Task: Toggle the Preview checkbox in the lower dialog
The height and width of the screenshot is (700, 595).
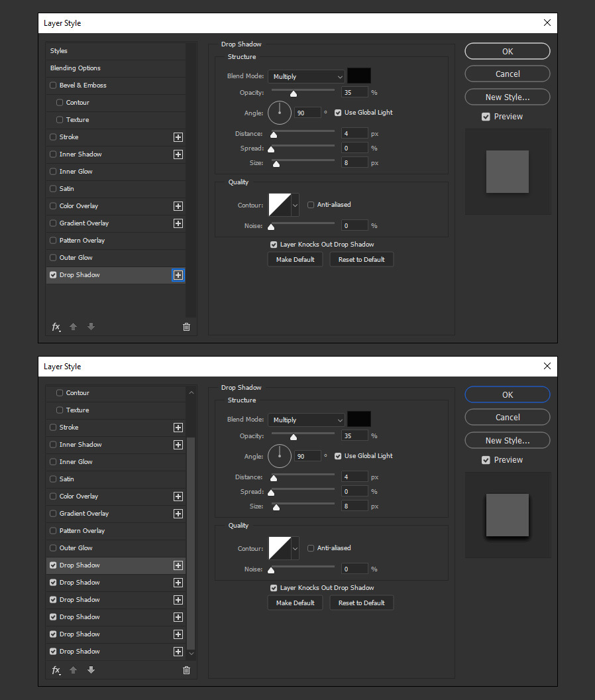Action: [x=486, y=460]
